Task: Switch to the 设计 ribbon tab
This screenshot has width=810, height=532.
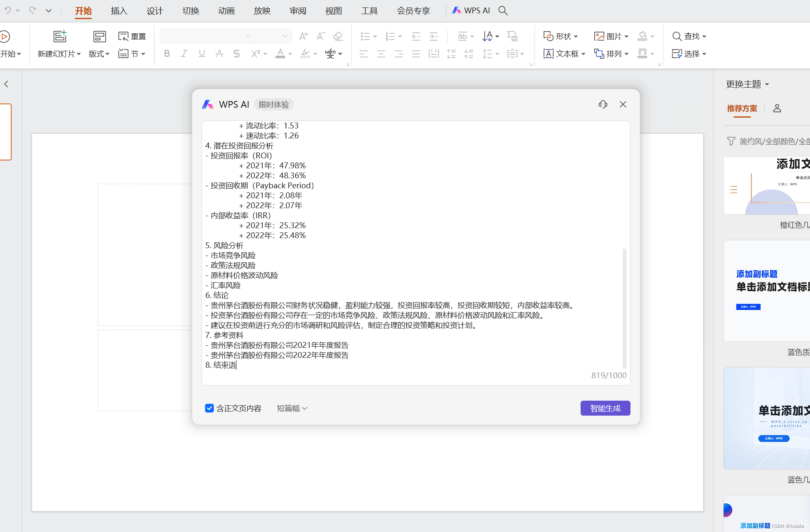Action: coord(155,11)
